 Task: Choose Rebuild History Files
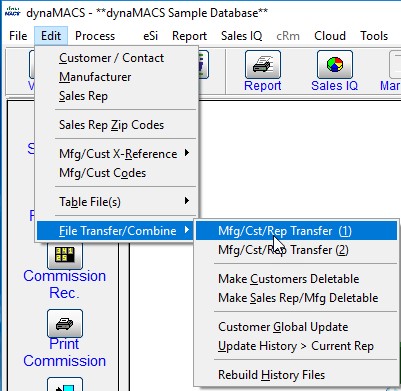click(297, 375)
